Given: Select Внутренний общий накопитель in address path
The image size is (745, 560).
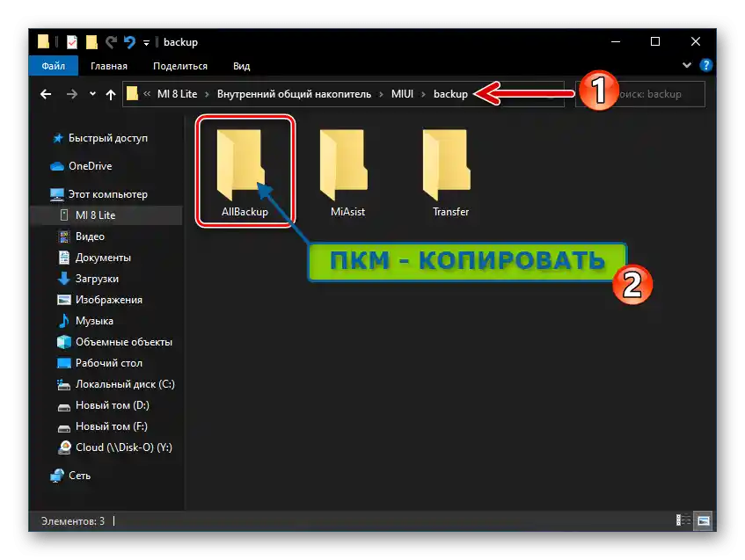Looking at the screenshot, I should point(294,94).
